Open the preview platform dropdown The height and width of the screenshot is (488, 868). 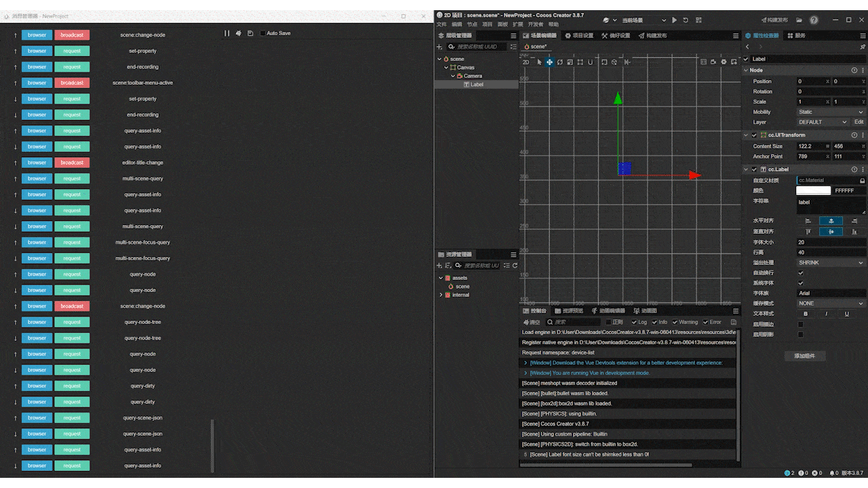[x=609, y=20]
